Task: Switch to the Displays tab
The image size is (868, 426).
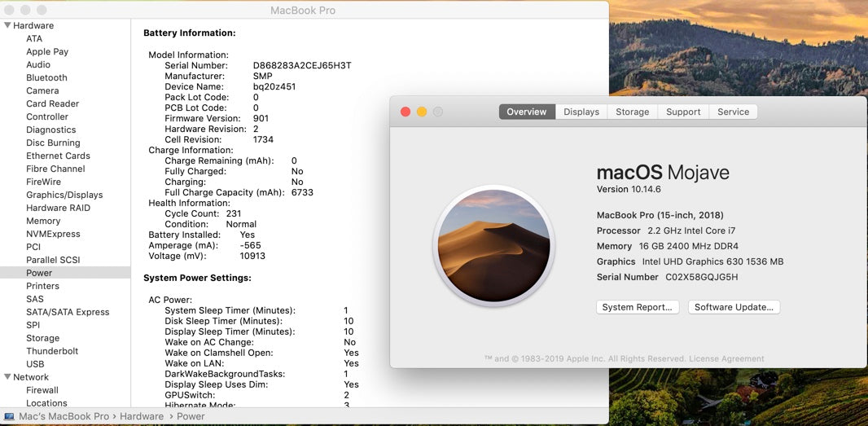Action: point(581,112)
